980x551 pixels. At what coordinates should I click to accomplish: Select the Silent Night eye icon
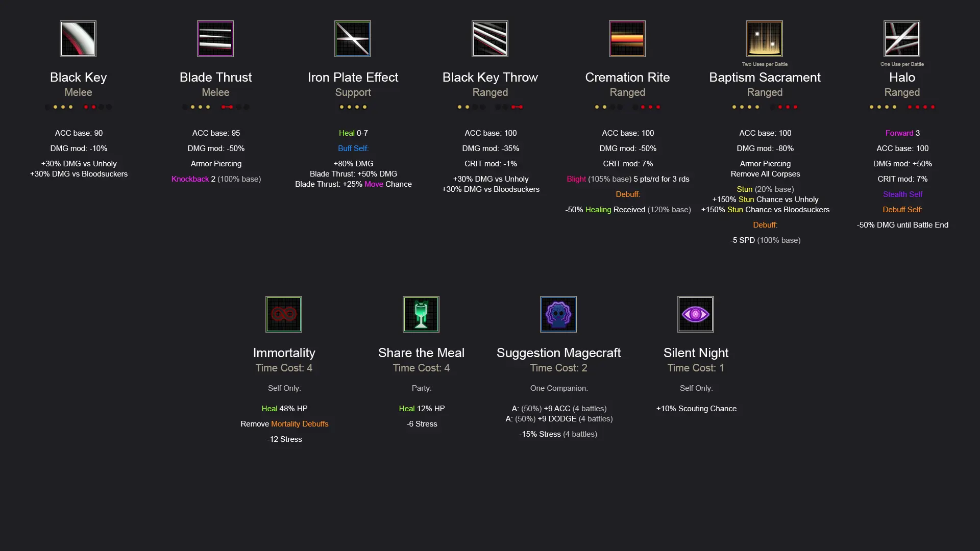tap(696, 314)
